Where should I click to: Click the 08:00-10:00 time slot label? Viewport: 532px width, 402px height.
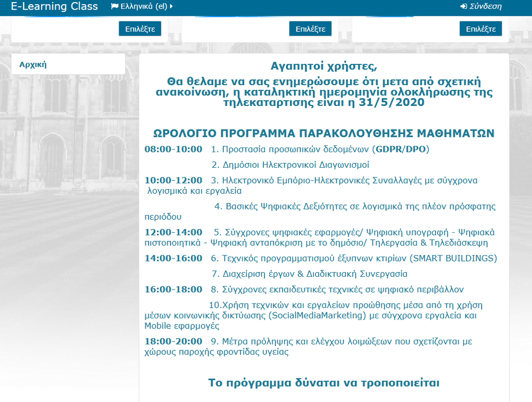(x=173, y=149)
